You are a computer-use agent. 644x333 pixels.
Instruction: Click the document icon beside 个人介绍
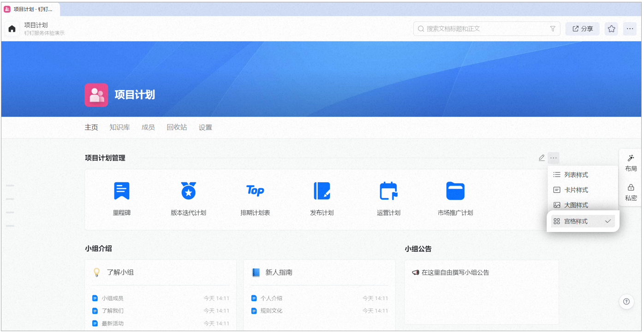(x=254, y=298)
